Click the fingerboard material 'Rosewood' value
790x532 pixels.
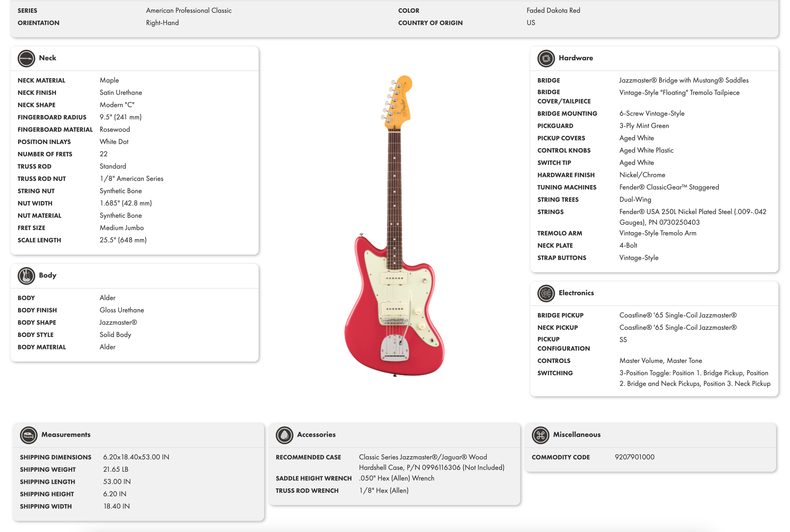click(115, 130)
